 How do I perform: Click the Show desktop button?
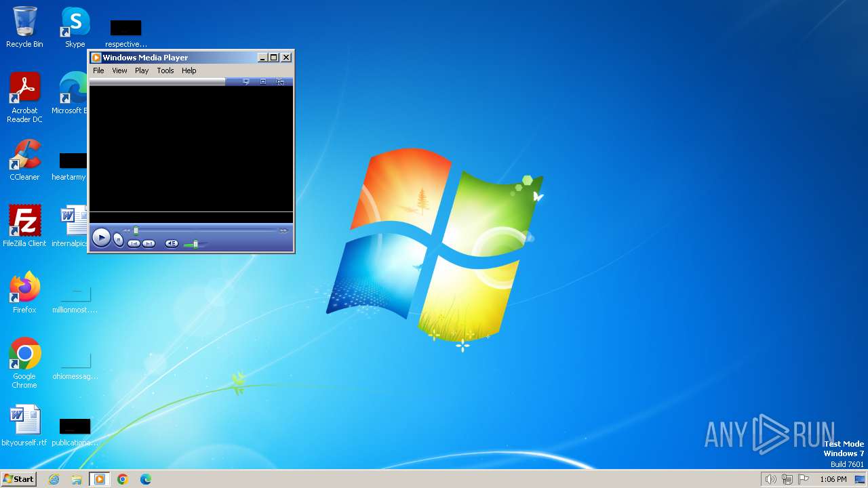(860, 479)
